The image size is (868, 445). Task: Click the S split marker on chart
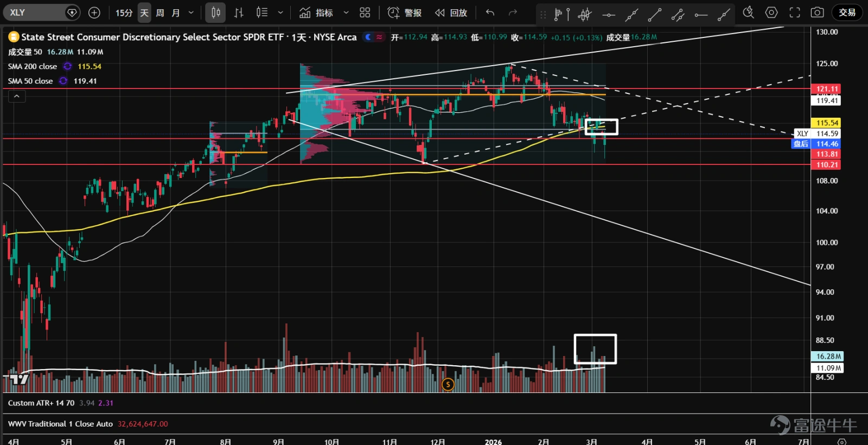[448, 384]
